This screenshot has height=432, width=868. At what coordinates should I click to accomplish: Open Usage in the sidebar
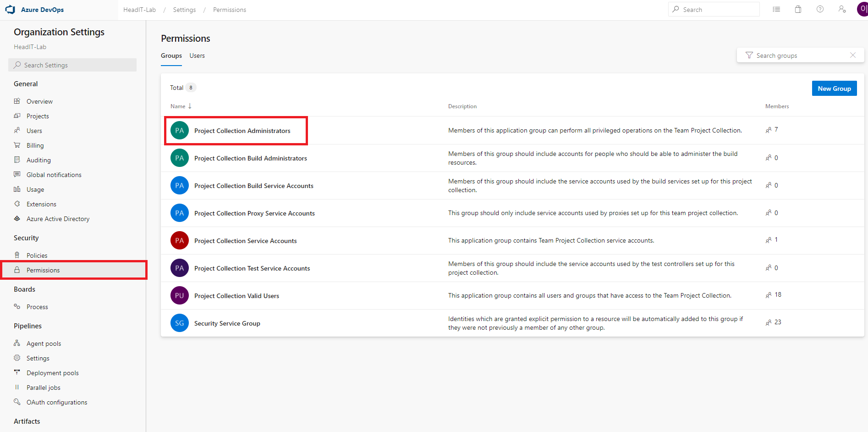click(35, 189)
